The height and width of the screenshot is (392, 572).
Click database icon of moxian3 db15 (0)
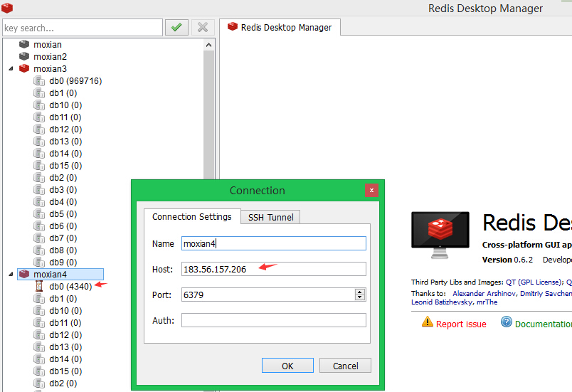point(39,166)
